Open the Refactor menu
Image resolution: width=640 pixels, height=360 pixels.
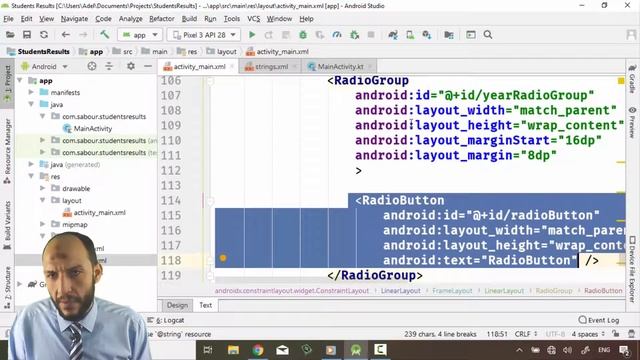tap(162, 19)
